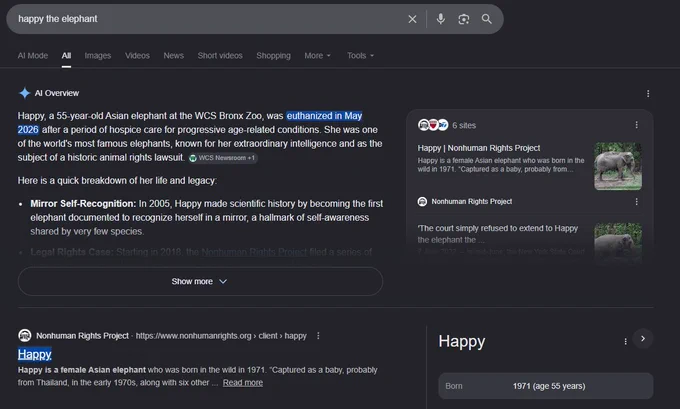Select the All results tab
This screenshot has width=680, height=409.
pos(66,56)
